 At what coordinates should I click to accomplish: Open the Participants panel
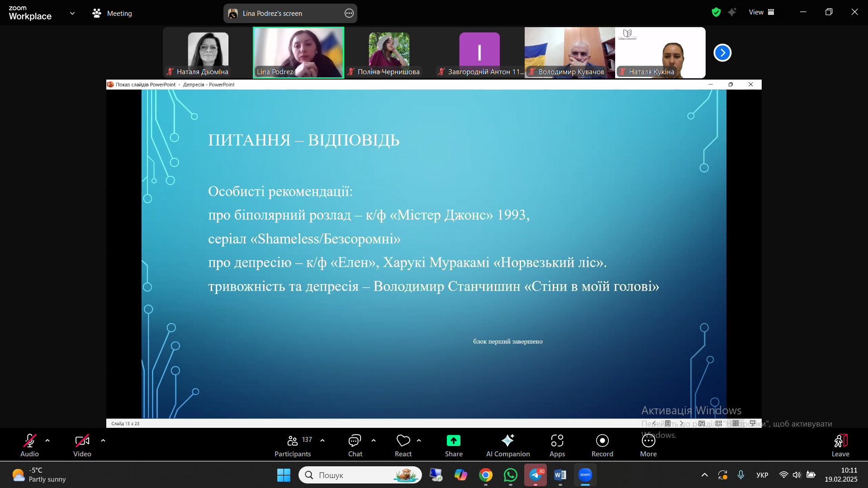pyautogui.click(x=293, y=445)
